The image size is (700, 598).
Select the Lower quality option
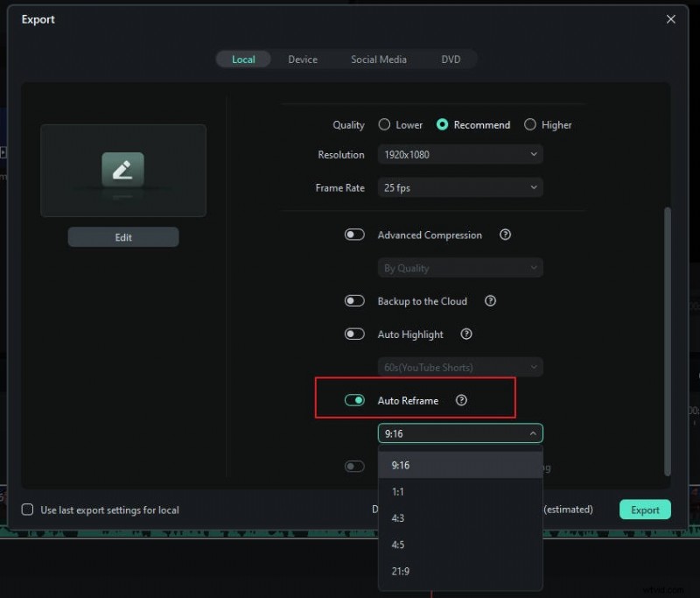pyautogui.click(x=383, y=124)
